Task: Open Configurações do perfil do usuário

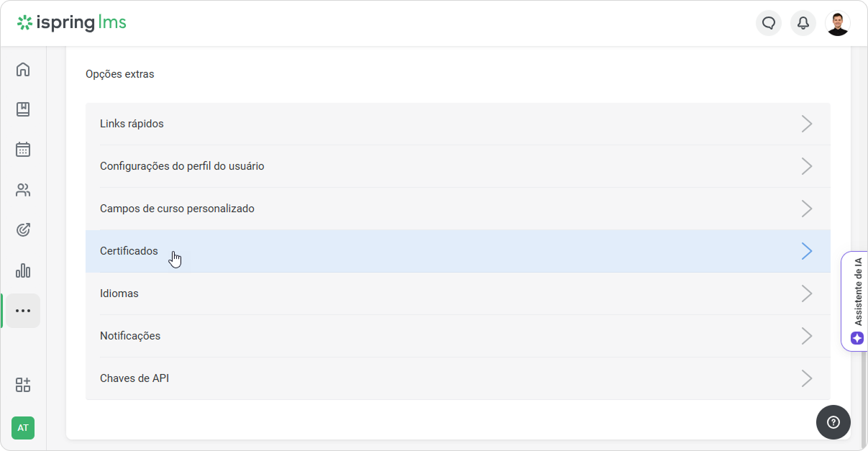Action: click(x=458, y=166)
